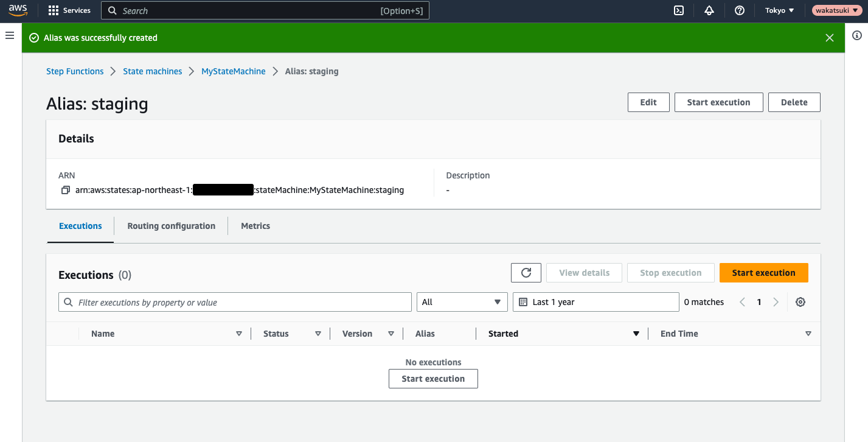Start execution from the empty state
The height and width of the screenshot is (442, 868).
(432, 378)
